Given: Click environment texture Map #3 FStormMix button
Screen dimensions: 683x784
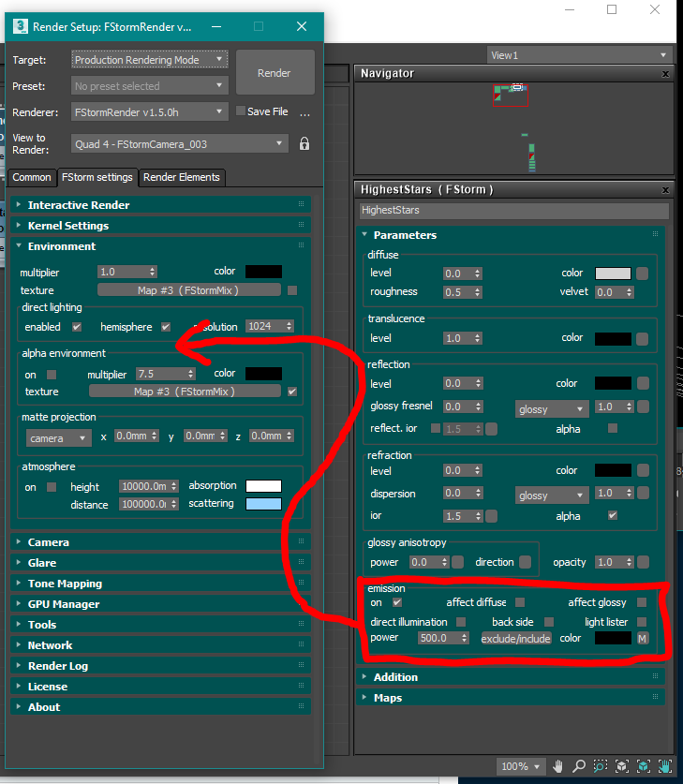Looking at the screenshot, I should [x=188, y=290].
